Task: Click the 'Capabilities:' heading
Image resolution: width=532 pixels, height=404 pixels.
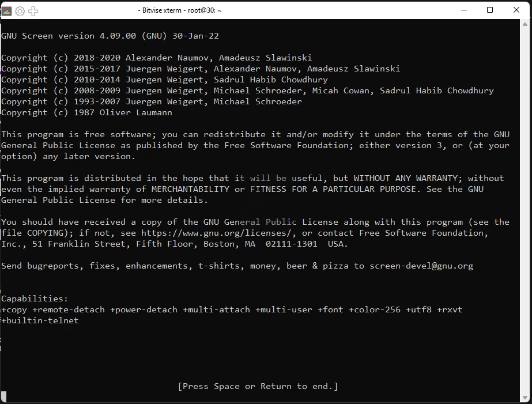Action: pos(35,299)
